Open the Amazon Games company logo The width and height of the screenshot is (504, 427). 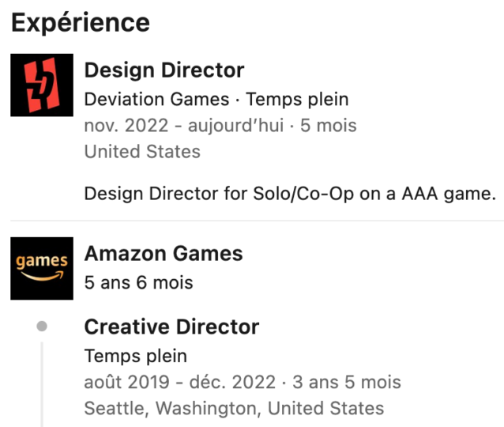tap(42, 268)
